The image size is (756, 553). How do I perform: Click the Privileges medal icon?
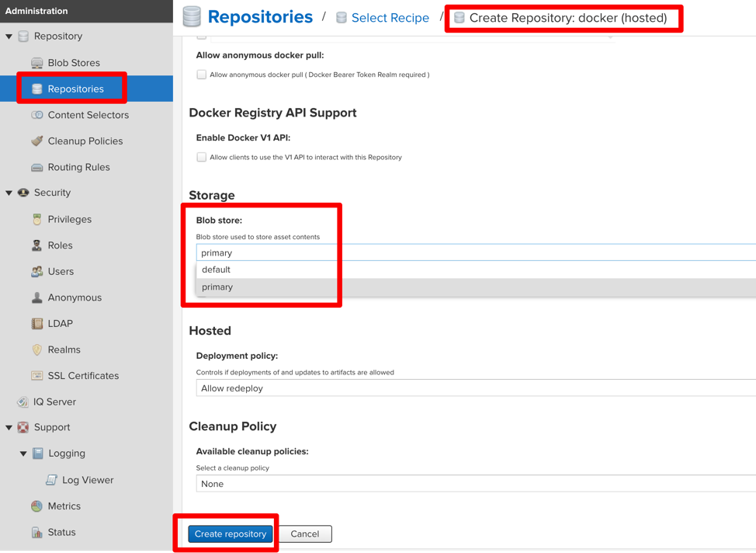[x=37, y=219]
